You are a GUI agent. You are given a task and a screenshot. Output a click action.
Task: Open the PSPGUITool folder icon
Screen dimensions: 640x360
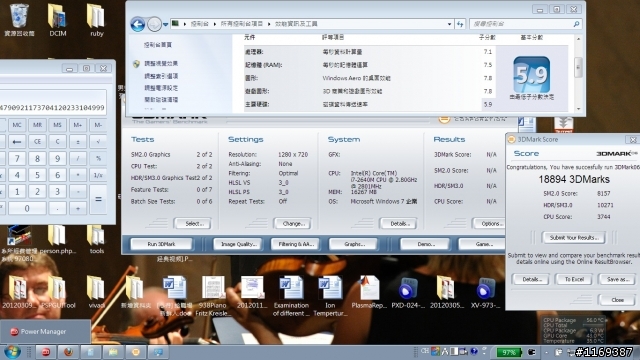[58, 292]
